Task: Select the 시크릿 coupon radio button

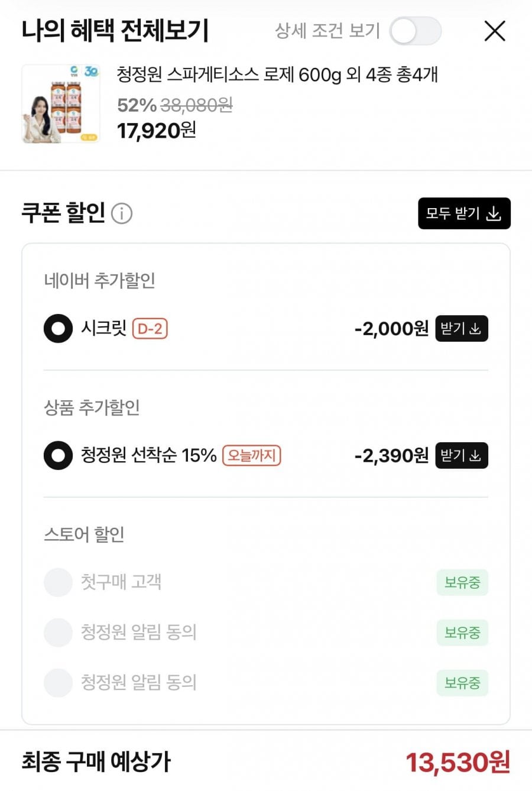Action: click(x=58, y=329)
